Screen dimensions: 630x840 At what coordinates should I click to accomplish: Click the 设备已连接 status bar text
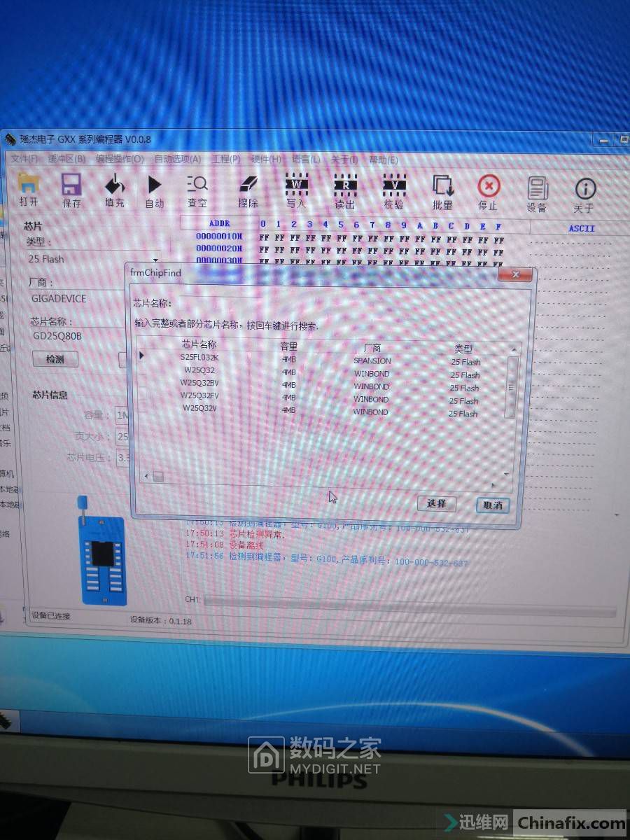51,616
